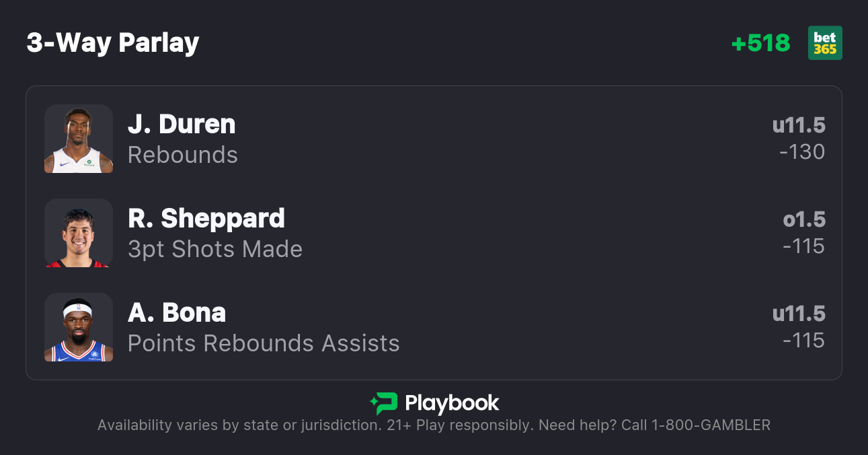Click the Playbook brand name text
The width and height of the screenshot is (868, 455).
tap(452, 403)
